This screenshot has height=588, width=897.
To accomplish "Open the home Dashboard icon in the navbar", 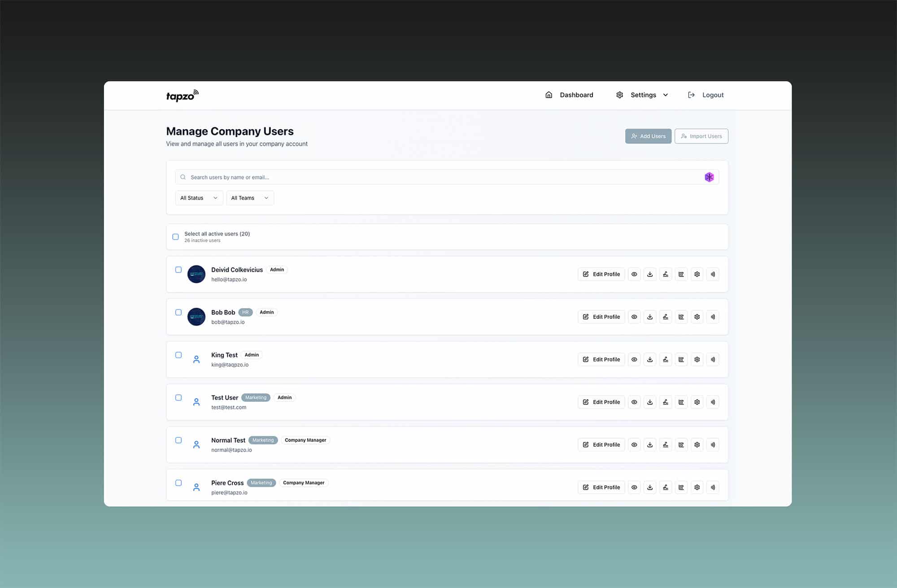I will click(x=549, y=95).
